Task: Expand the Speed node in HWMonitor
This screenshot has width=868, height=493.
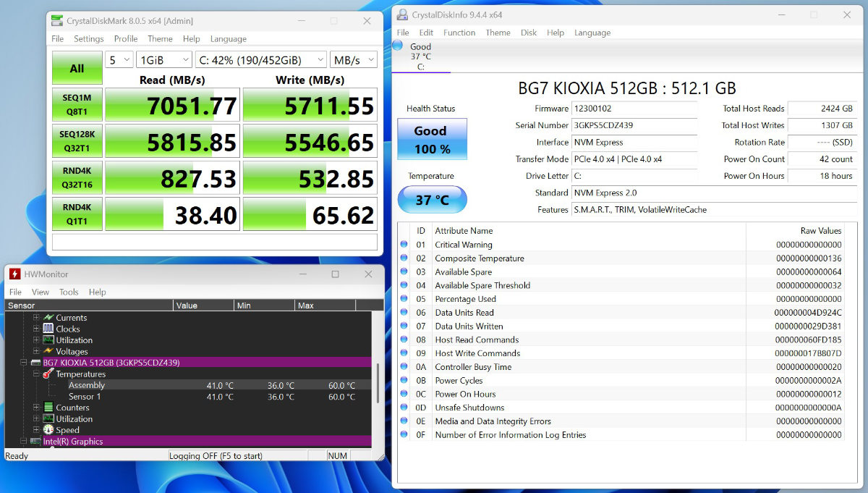Action: click(x=36, y=430)
